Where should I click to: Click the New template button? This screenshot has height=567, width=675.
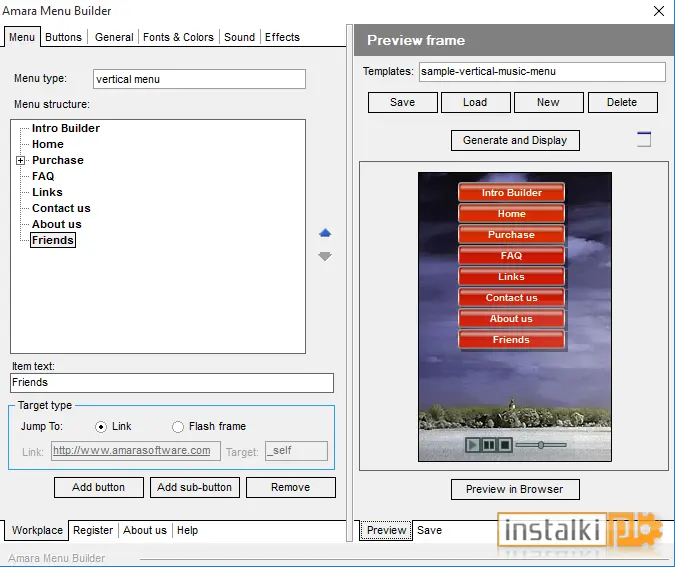tap(548, 102)
